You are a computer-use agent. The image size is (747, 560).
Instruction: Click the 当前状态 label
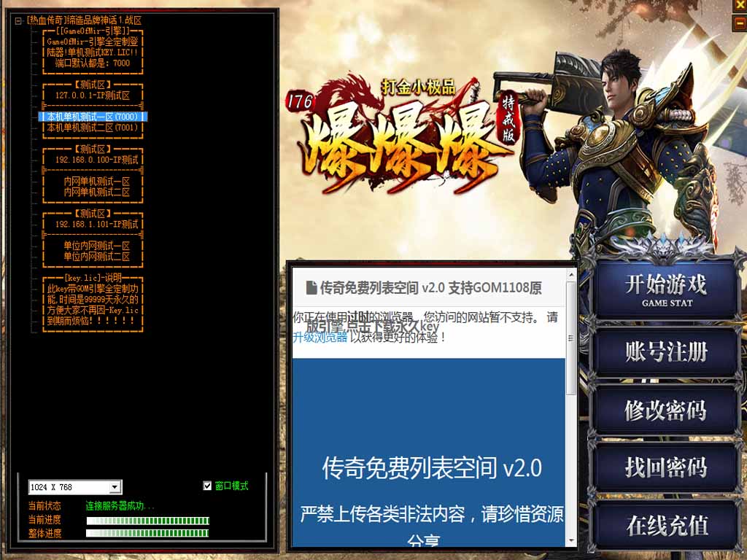coord(44,506)
